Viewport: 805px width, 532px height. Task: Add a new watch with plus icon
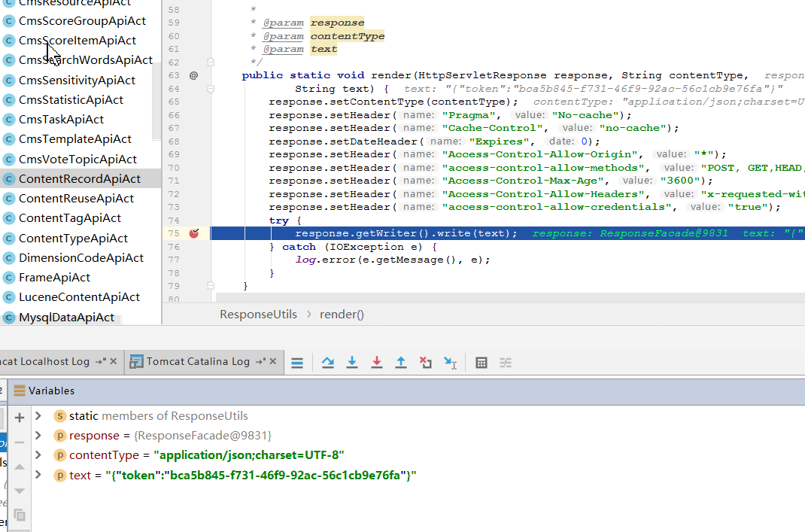[20, 417]
